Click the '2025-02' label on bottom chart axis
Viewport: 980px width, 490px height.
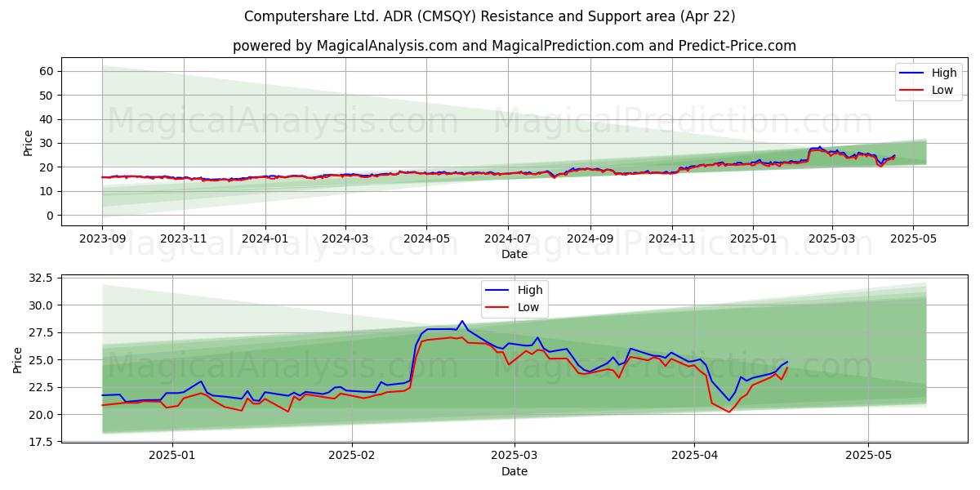pos(353,455)
